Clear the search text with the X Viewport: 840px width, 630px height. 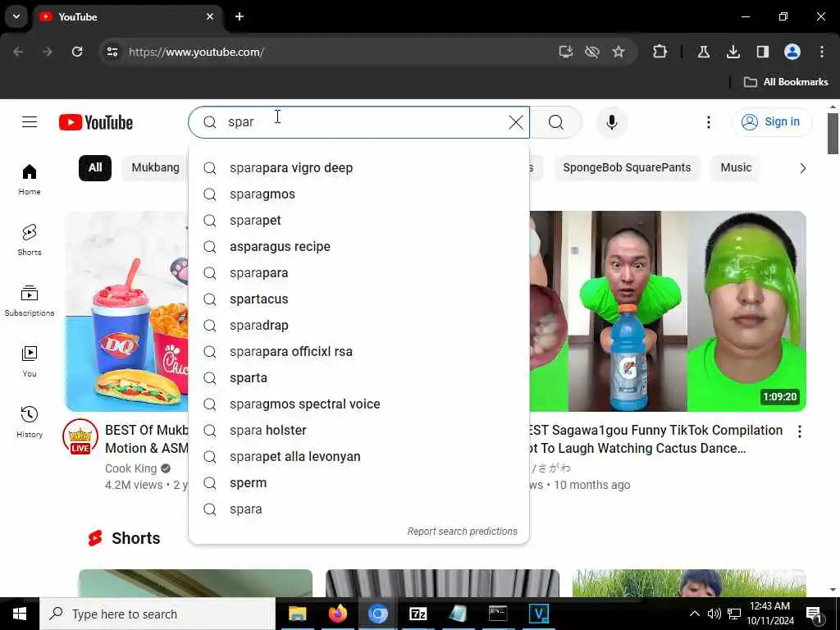point(515,122)
